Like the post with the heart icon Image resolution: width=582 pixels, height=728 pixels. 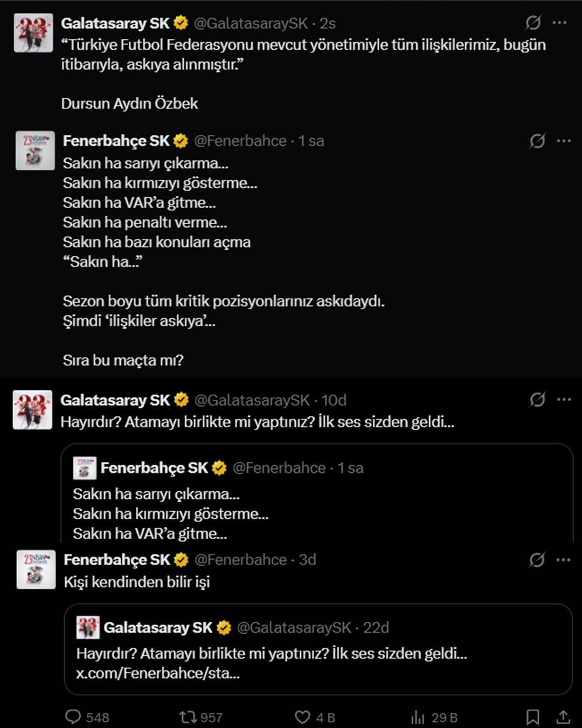tap(303, 717)
